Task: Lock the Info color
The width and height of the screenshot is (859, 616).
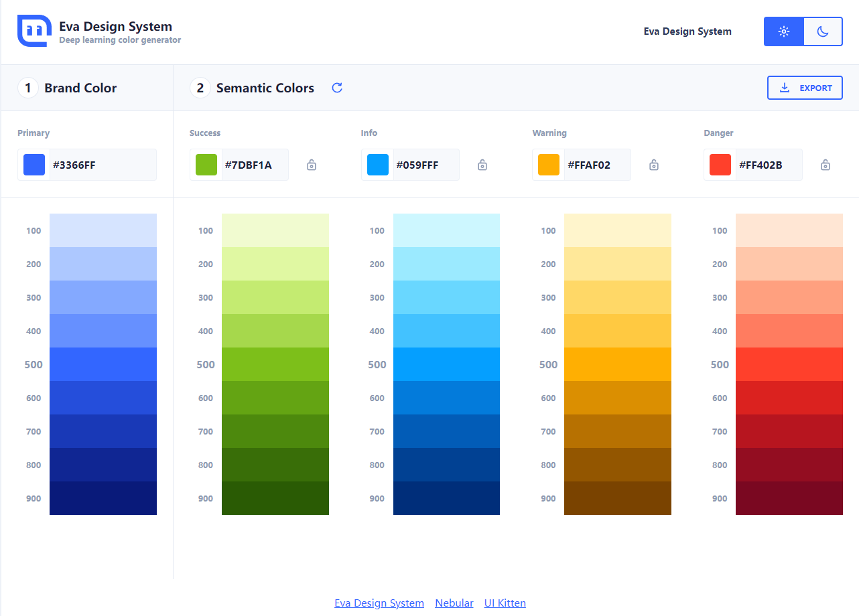Action: click(x=482, y=164)
